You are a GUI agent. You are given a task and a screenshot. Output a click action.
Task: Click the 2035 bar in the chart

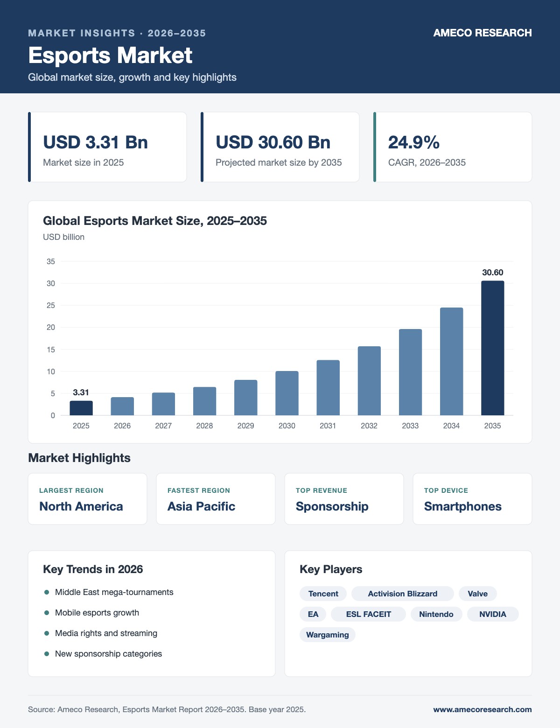(x=493, y=348)
